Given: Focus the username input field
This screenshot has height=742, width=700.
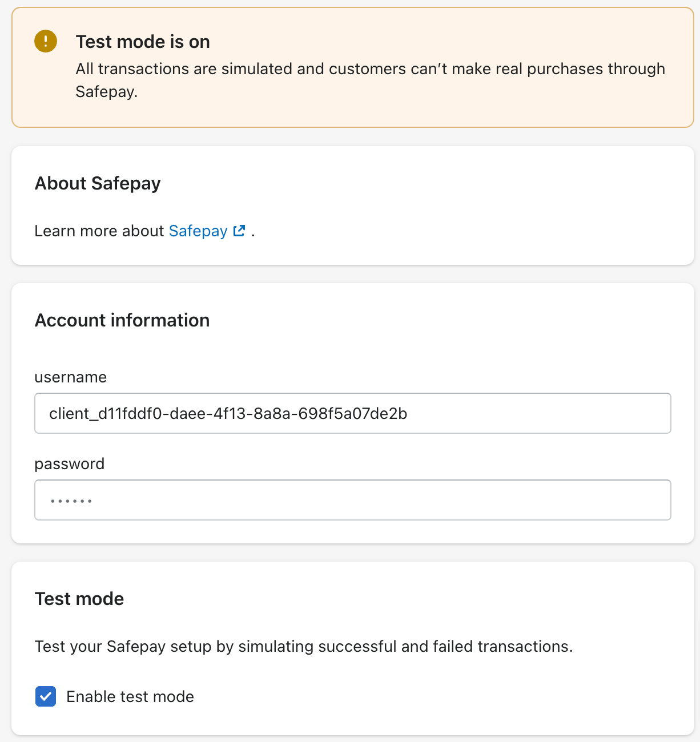Looking at the screenshot, I should pyautogui.click(x=353, y=413).
